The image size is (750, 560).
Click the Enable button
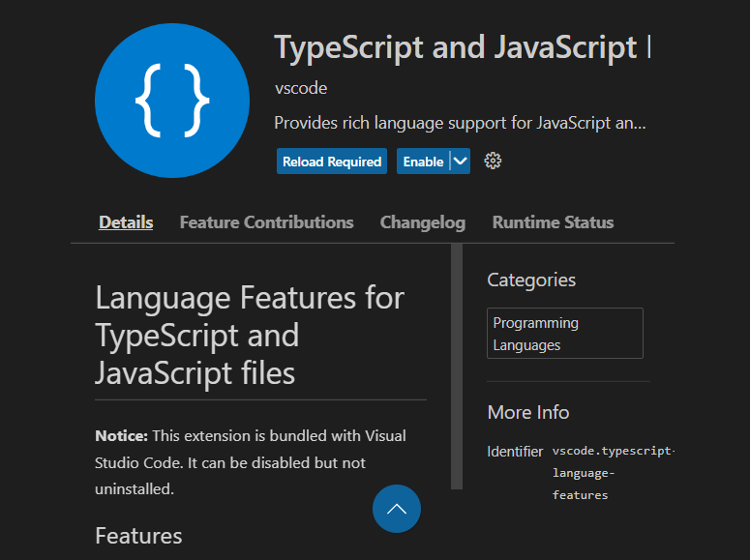pyautogui.click(x=423, y=162)
